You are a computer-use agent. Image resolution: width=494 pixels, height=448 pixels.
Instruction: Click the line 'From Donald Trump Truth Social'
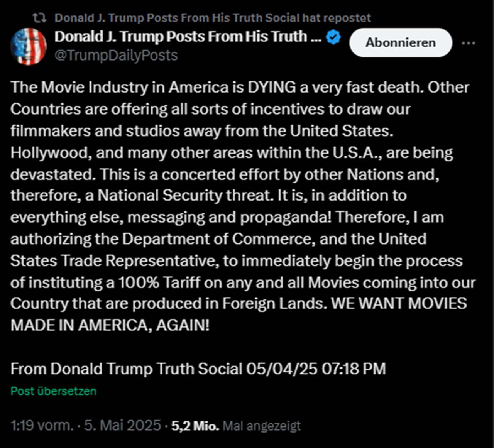(x=127, y=369)
